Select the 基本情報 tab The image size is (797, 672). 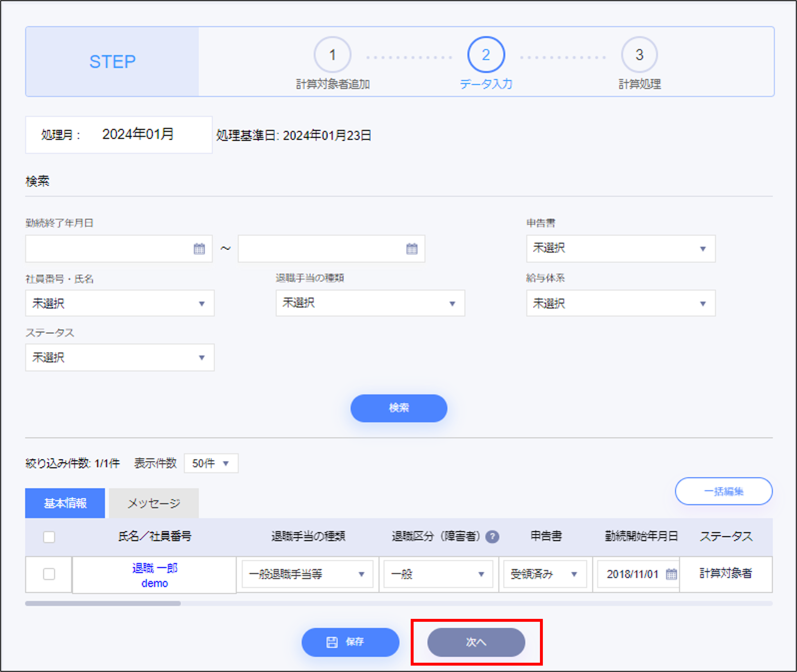click(x=65, y=503)
